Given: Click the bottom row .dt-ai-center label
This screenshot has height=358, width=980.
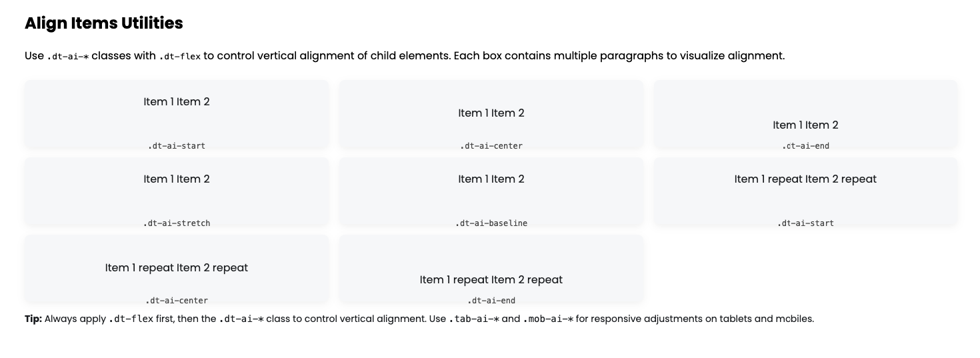Looking at the screenshot, I should 177,300.
